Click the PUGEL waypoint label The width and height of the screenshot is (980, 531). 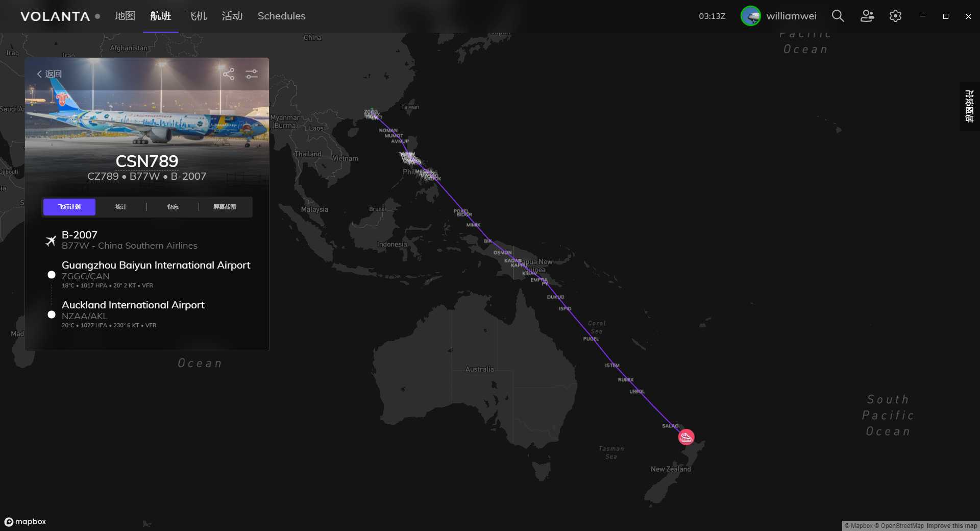click(591, 339)
